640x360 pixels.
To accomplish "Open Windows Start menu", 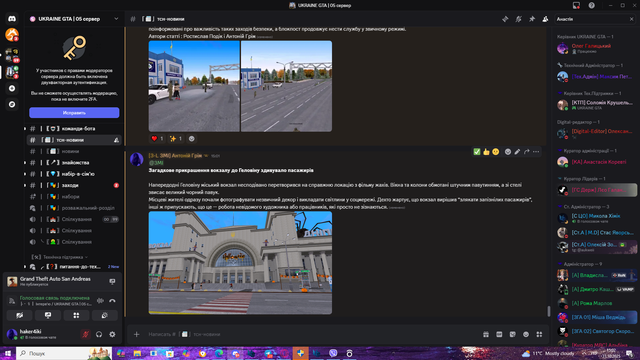I will point(8,353).
